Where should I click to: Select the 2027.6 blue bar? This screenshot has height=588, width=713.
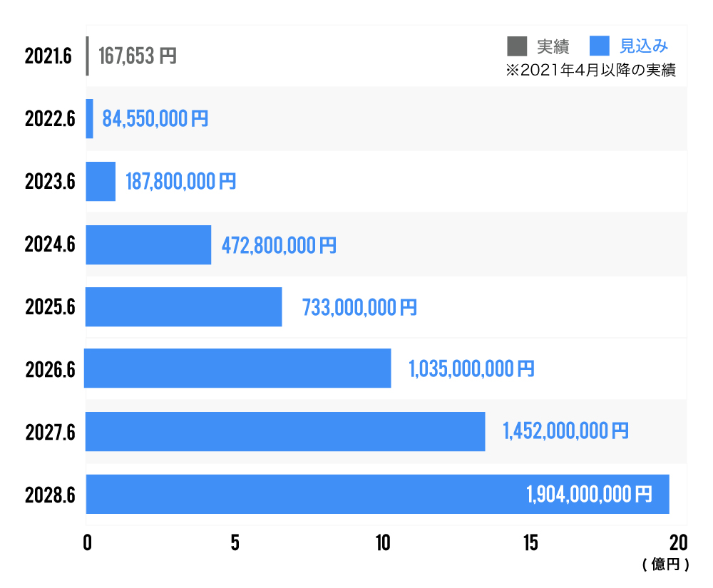point(285,431)
